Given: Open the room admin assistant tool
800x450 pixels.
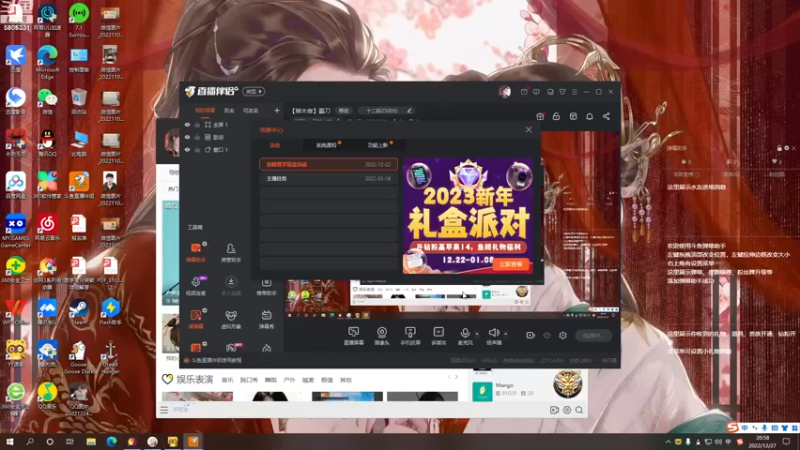Looking at the screenshot, I should pyautogui.click(x=231, y=252).
